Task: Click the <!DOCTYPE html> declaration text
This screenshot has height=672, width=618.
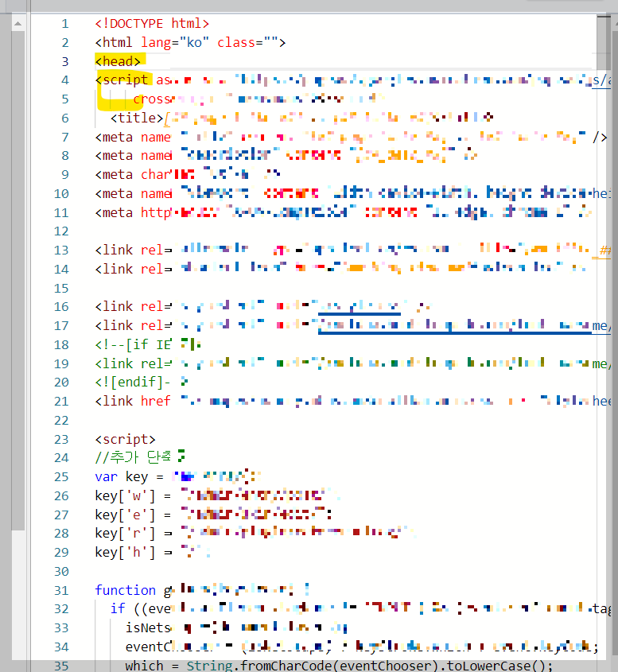Action: (x=152, y=23)
